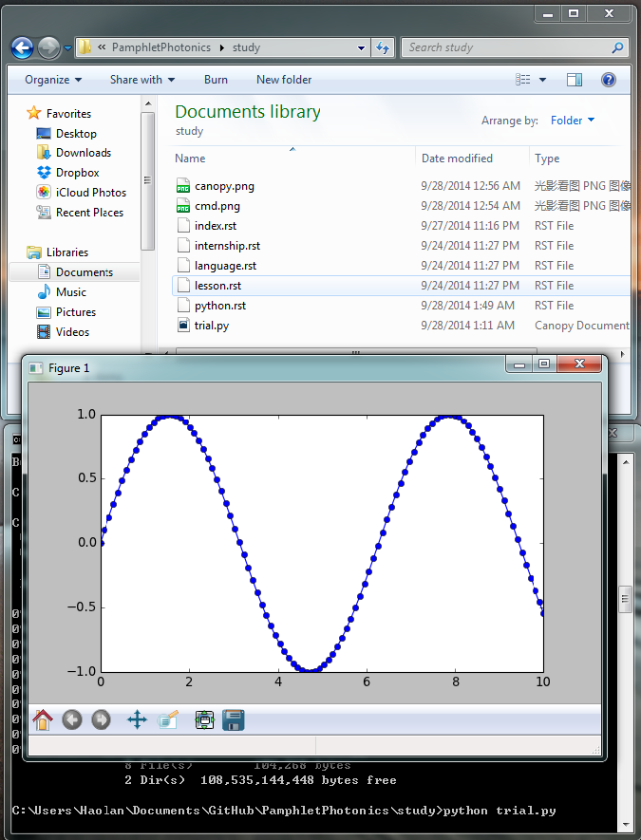Select trial.py in the file list
The image size is (641, 840).
coord(212,326)
